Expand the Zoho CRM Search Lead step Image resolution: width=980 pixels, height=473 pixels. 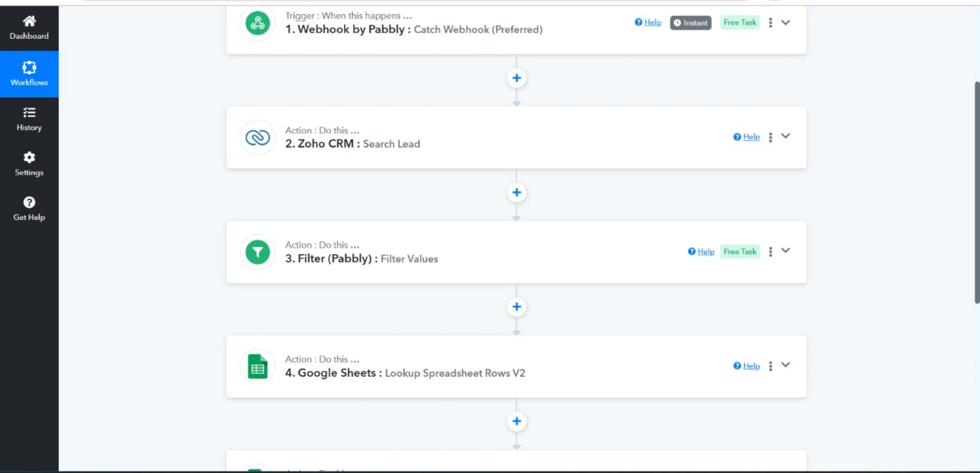click(786, 136)
